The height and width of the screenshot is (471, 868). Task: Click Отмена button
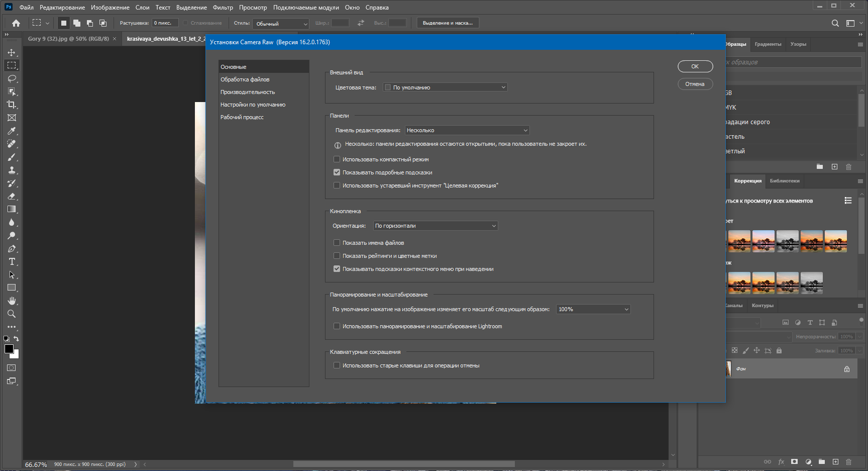tap(695, 84)
